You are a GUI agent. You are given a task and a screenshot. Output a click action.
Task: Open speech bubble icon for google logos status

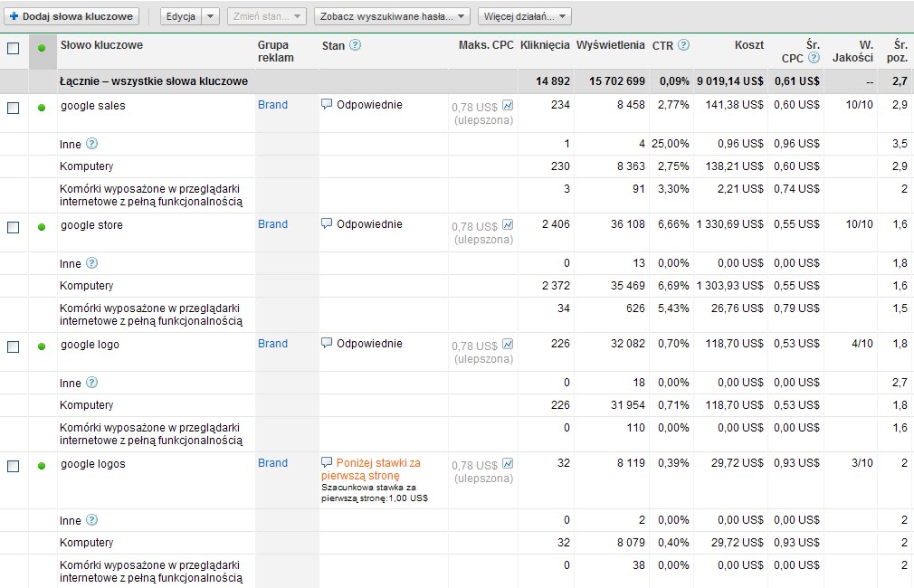click(x=327, y=462)
